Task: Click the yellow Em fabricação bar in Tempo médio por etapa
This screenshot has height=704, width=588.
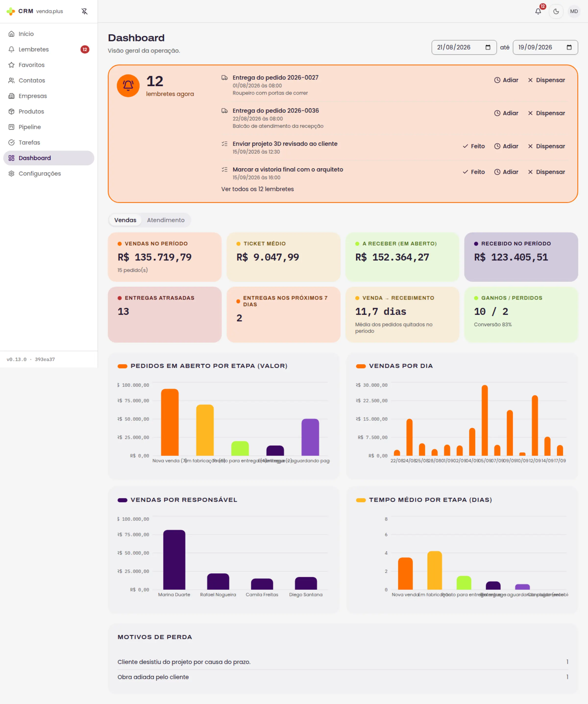Action: pos(434,570)
